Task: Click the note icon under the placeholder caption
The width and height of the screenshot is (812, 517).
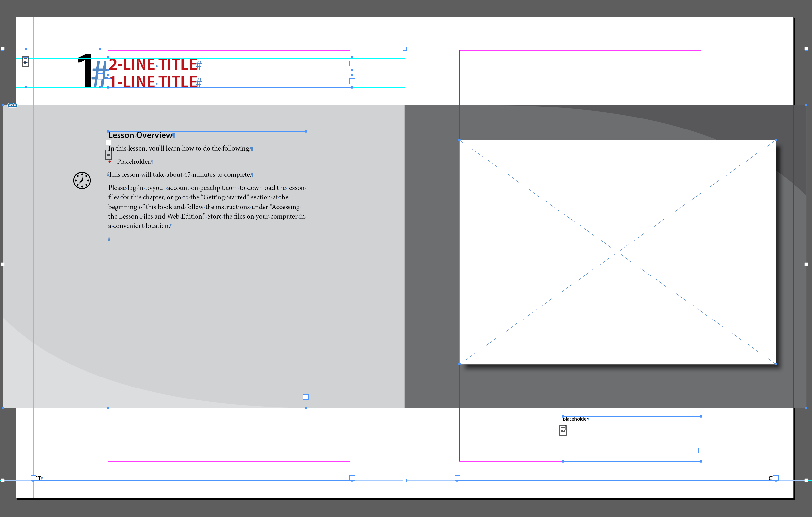Action: pyautogui.click(x=563, y=430)
